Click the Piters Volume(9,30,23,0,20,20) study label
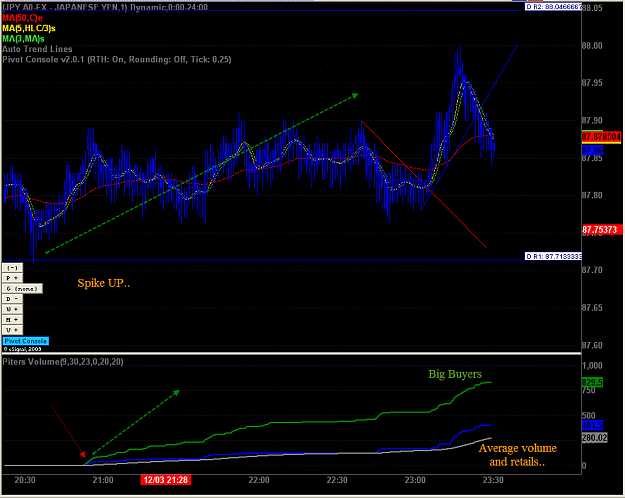This screenshot has height=498, width=625. [63, 362]
